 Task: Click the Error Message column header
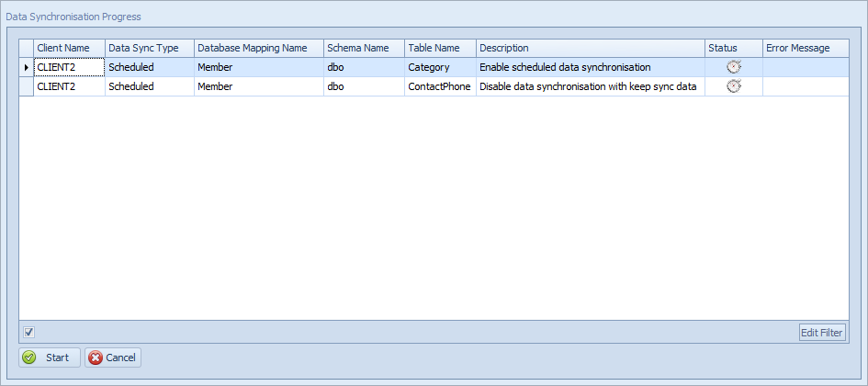(806, 48)
